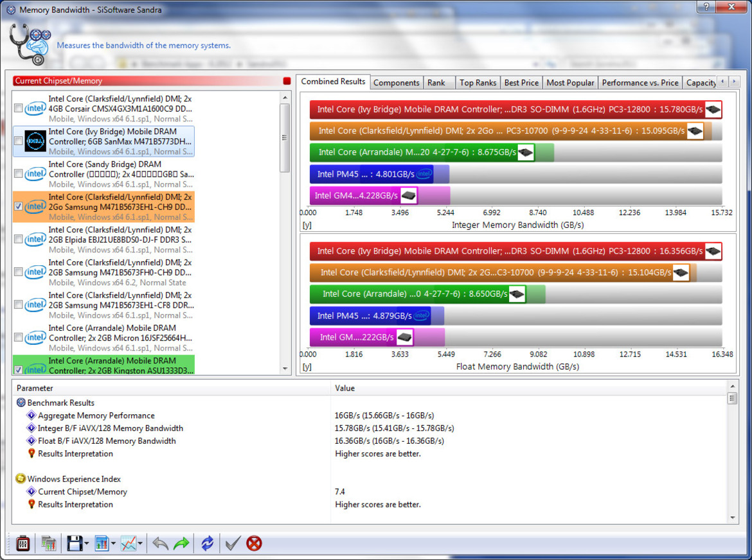Viewport: 752px width, 560px height.
Task: Click the chip icon on the red 16.356GB/s bar
Action: click(713, 251)
